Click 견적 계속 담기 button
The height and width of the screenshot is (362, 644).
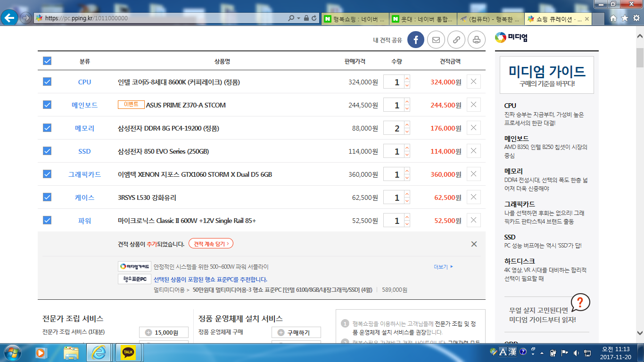(x=211, y=244)
